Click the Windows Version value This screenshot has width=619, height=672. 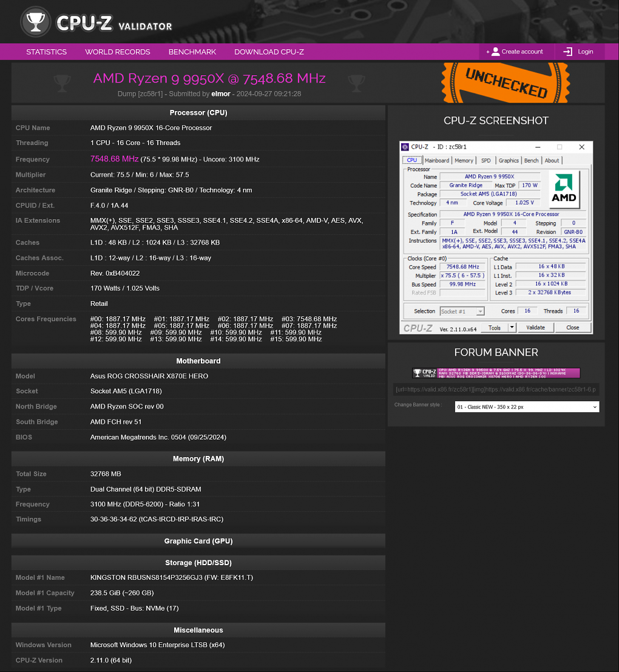click(157, 645)
